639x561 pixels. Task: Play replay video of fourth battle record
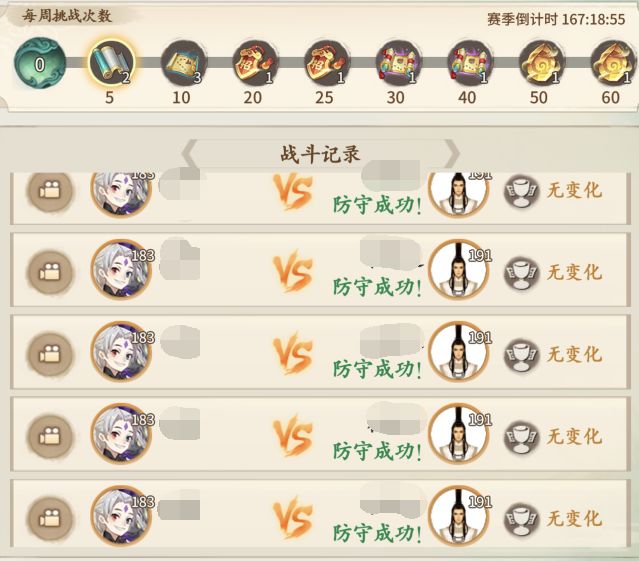click(x=50, y=436)
